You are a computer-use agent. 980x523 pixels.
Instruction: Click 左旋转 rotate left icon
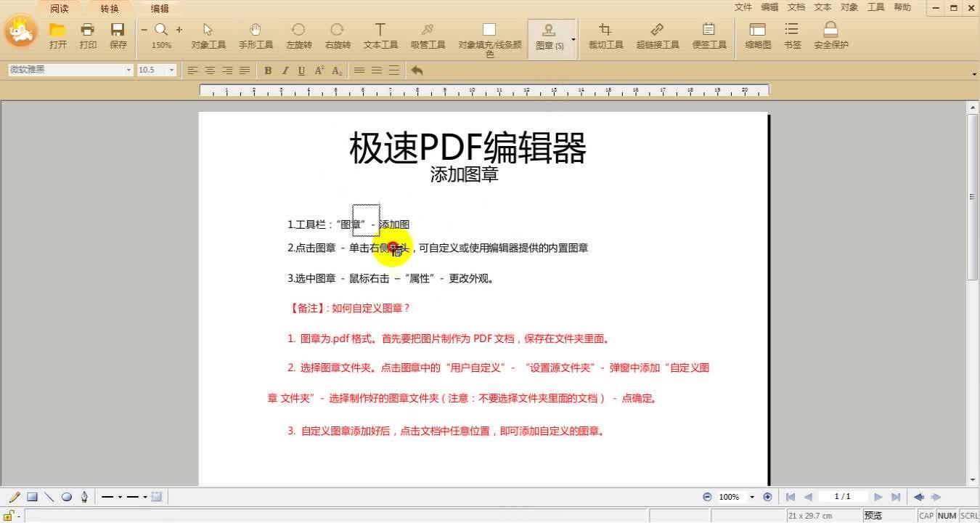(x=298, y=30)
